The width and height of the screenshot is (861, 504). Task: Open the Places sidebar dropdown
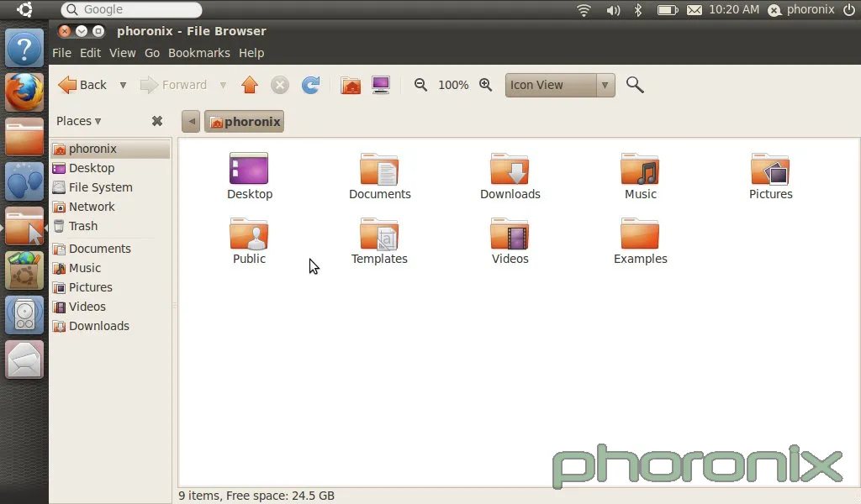[x=78, y=121]
